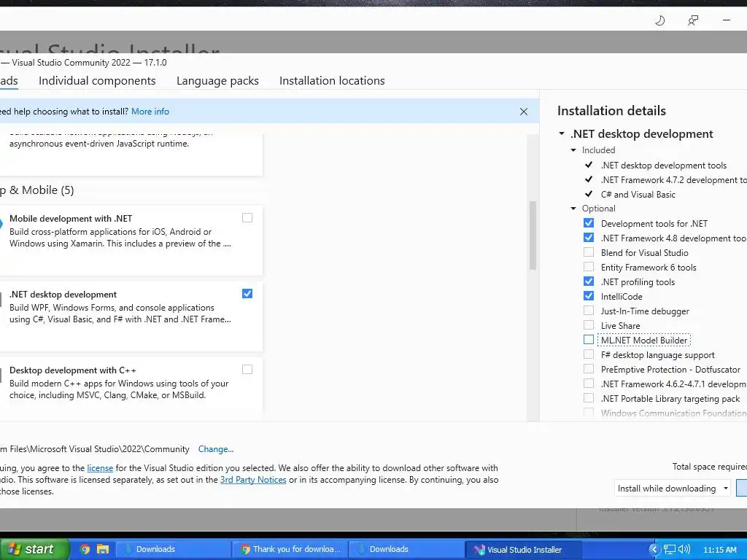Check ML.NET Model Builder
The height and width of the screenshot is (560, 747).
pos(589,340)
